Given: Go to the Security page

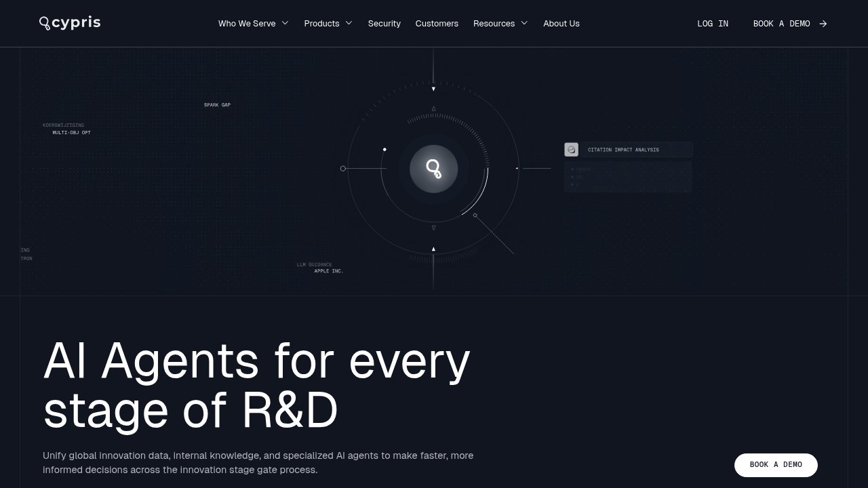Looking at the screenshot, I should [384, 24].
